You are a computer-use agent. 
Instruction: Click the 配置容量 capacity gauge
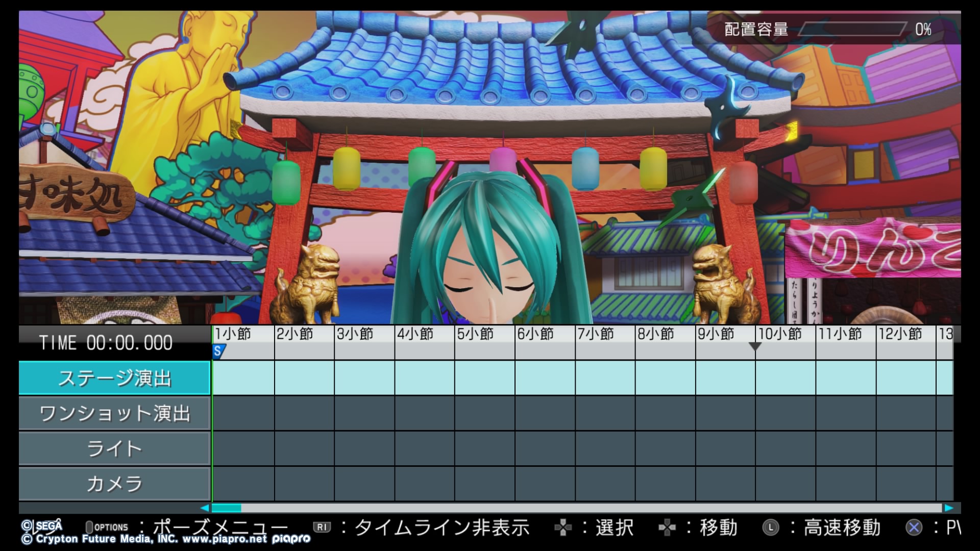coord(851,29)
